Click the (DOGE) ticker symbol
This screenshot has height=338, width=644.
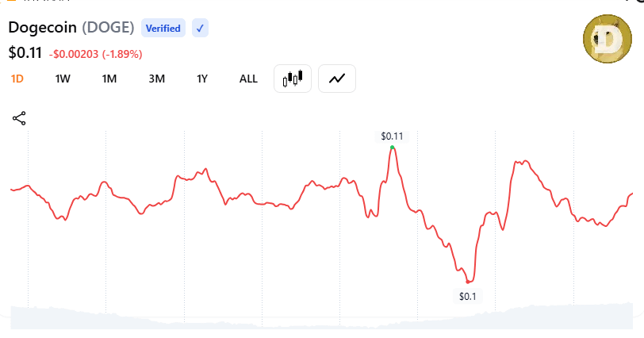[x=109, y=28]
